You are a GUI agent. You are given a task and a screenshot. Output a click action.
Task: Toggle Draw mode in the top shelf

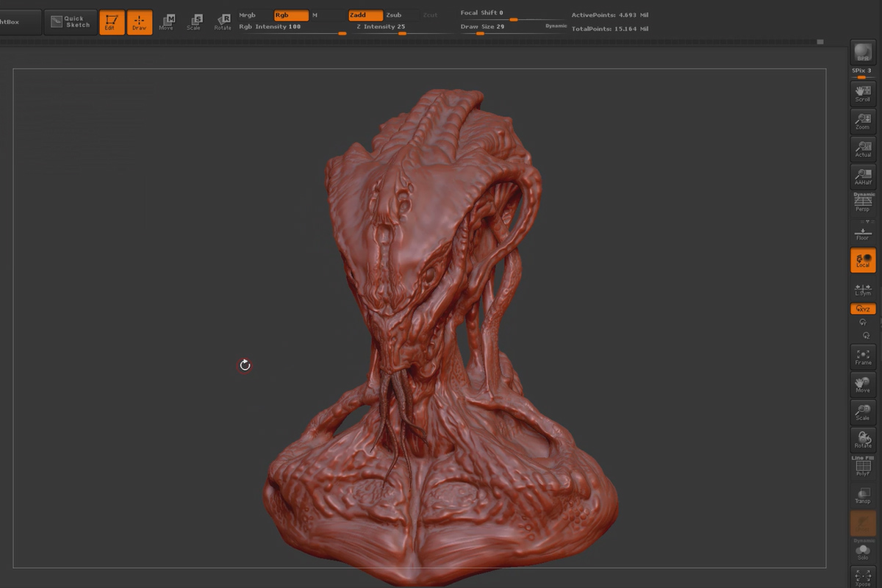click(x=139, y=22)
